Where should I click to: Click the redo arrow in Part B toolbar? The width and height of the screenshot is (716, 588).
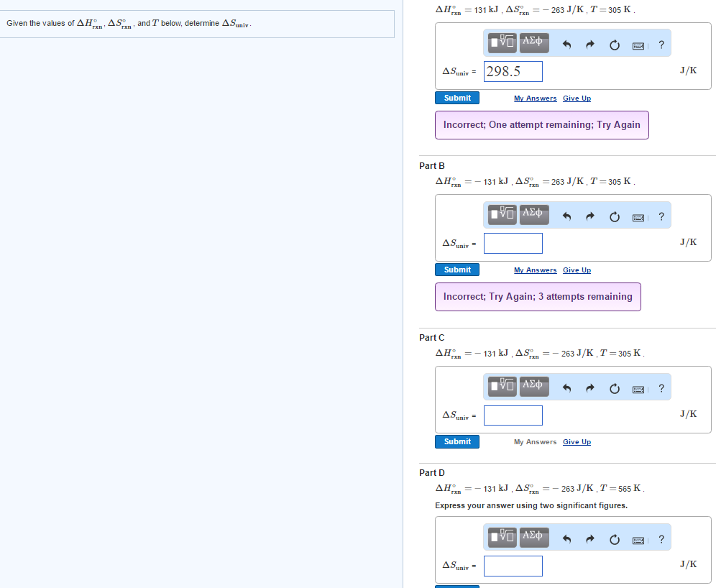[589, 216]
